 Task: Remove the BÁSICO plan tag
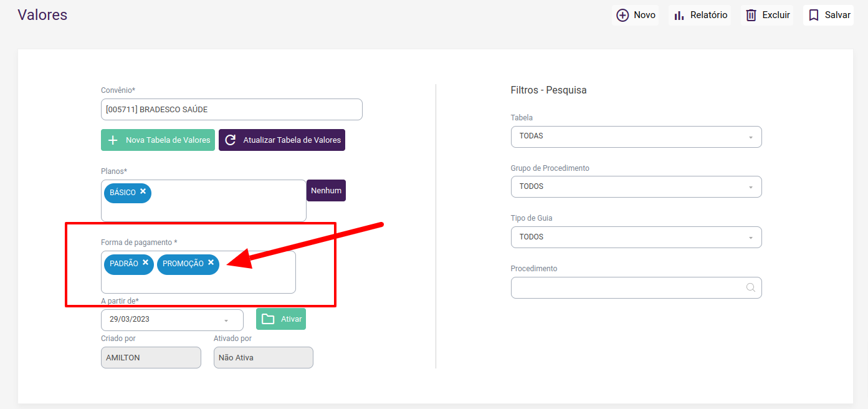click(143, 191)
